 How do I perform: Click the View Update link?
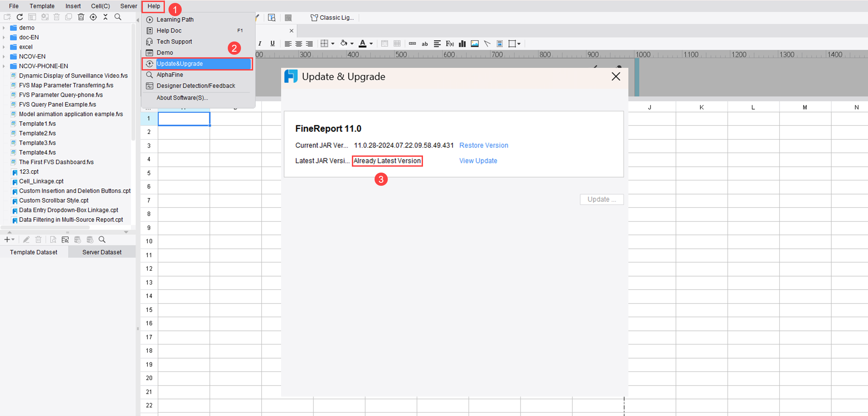[x=478, y=161]
